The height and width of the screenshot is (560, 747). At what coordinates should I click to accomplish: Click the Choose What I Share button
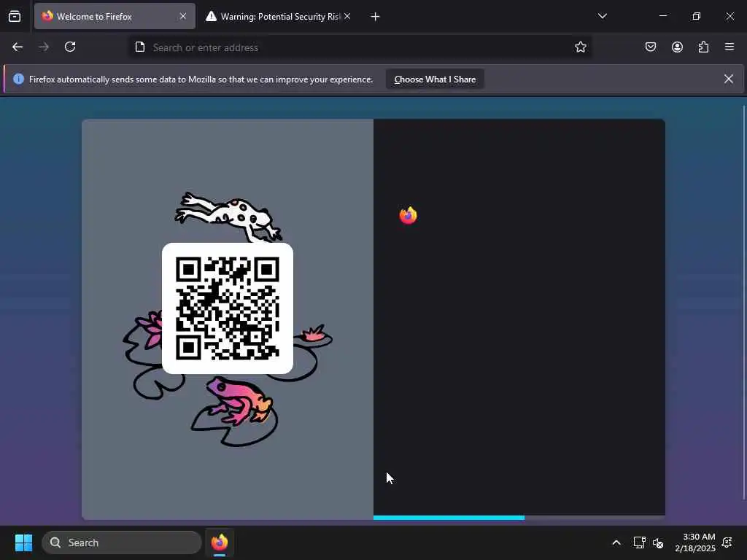click(435, 79)
